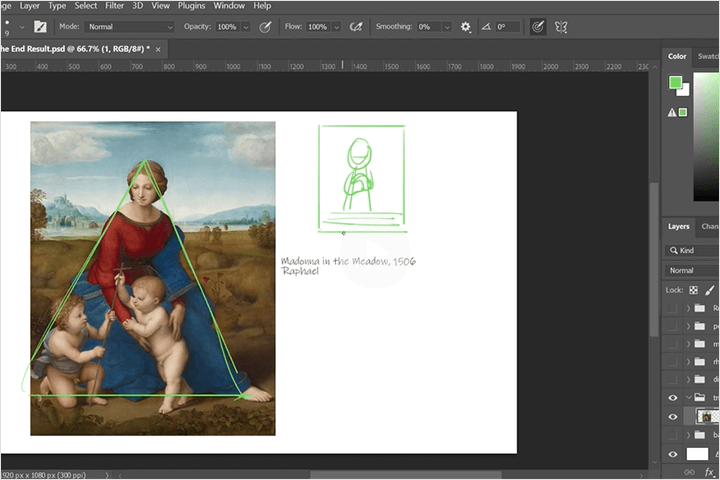Open the Plugins menu
The width and height of the screenshot is (720, 480).
191,6
